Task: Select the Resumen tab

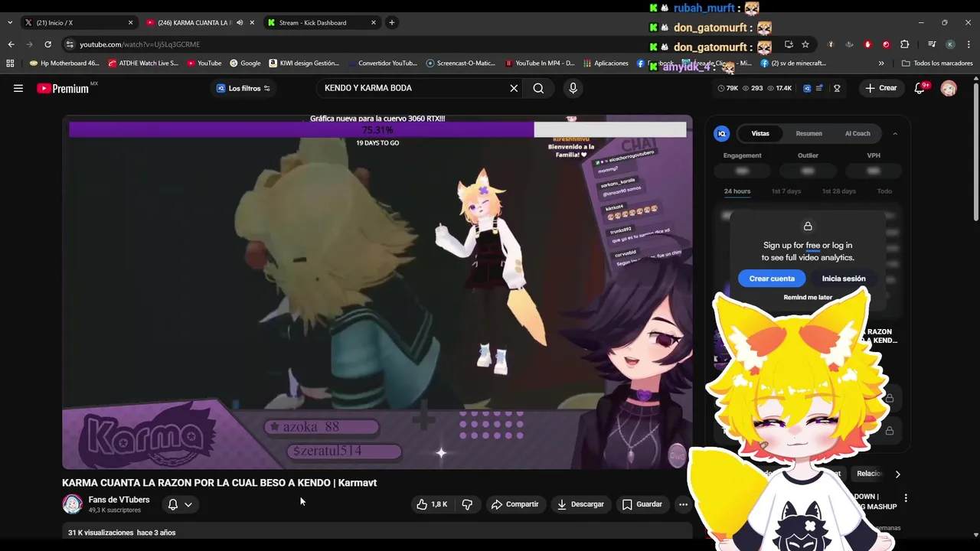Action: [x=808, y=133]
